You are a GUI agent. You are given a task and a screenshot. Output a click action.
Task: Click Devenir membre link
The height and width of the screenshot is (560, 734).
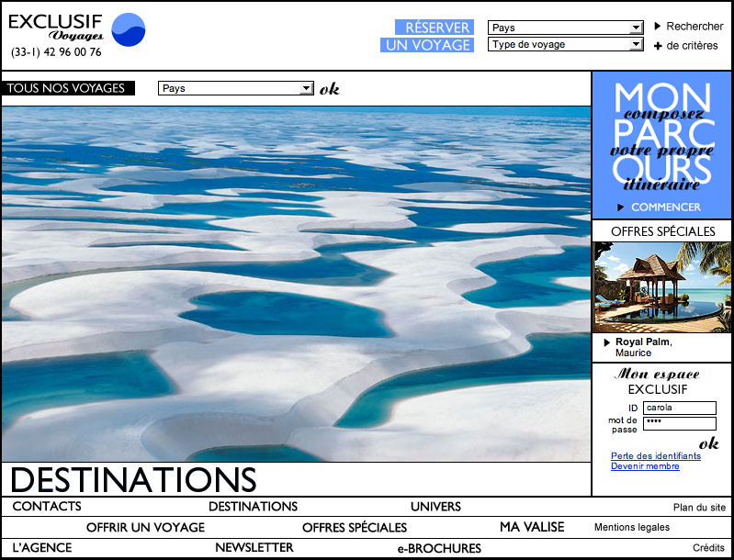coord(645,466)
